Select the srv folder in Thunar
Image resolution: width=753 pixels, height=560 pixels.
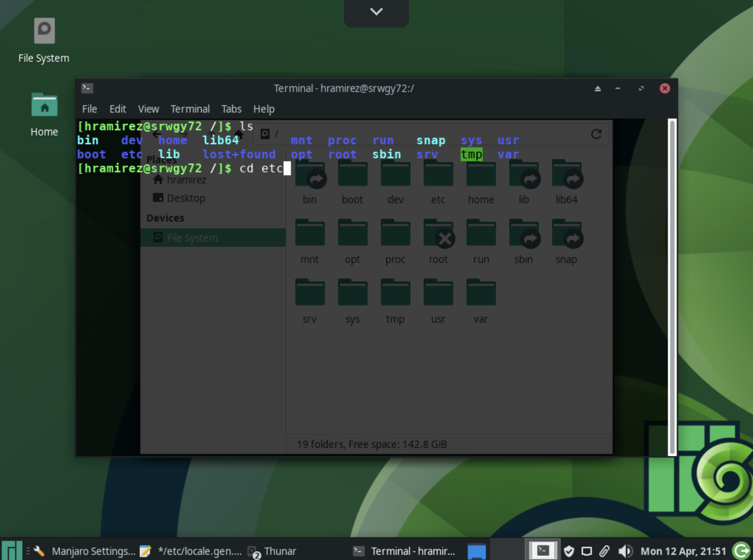(310, 302)
